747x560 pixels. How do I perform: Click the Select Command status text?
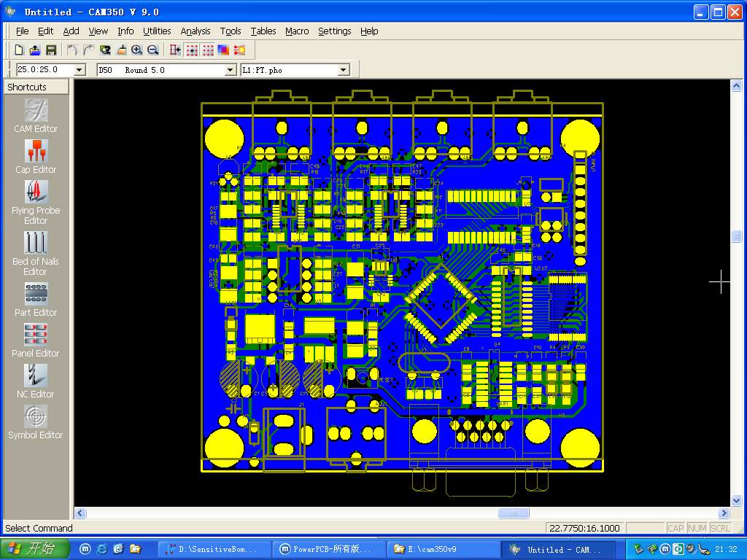tap(39, 528)
